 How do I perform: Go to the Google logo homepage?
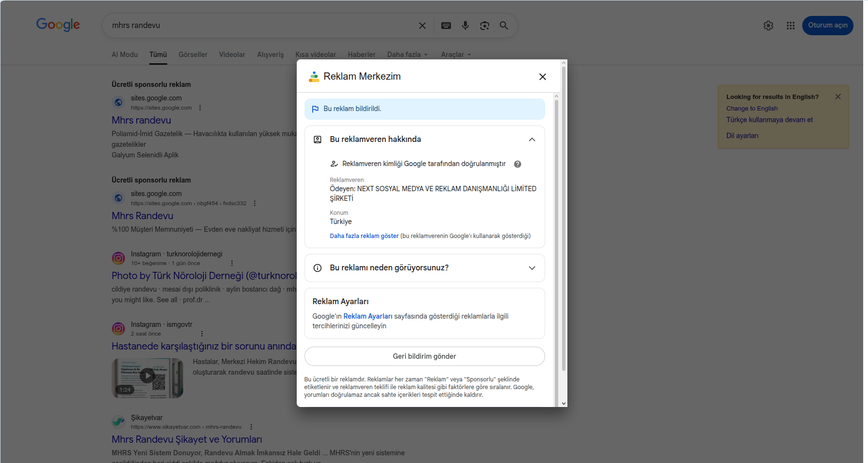58,25
